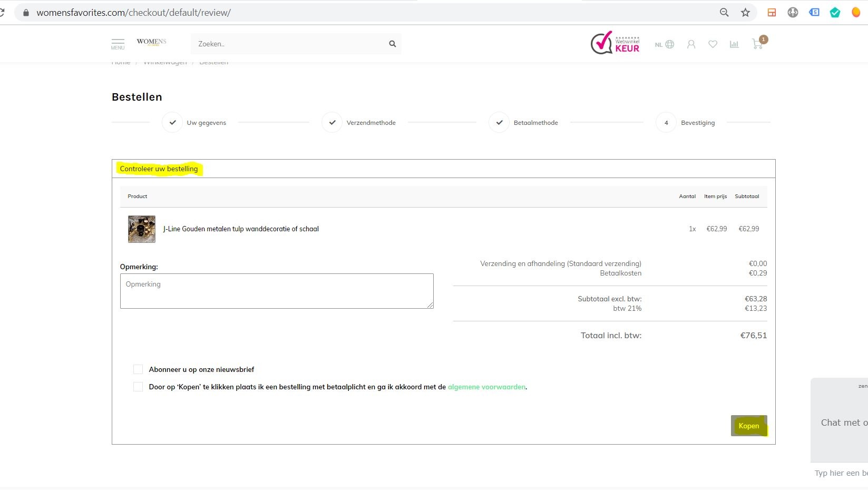Click the blue S extension icon
Image resolution: width=868 pixels, height=491 pixels.
(814, 12)
